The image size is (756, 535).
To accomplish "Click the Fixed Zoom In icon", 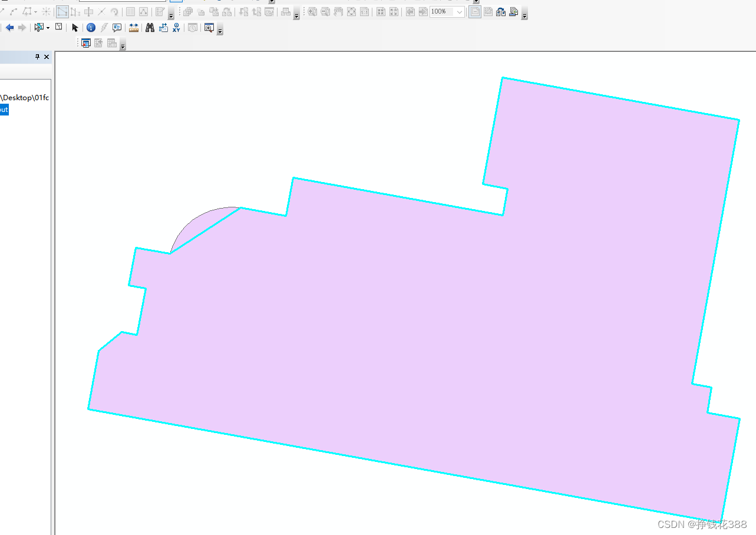I will point(381,12).
